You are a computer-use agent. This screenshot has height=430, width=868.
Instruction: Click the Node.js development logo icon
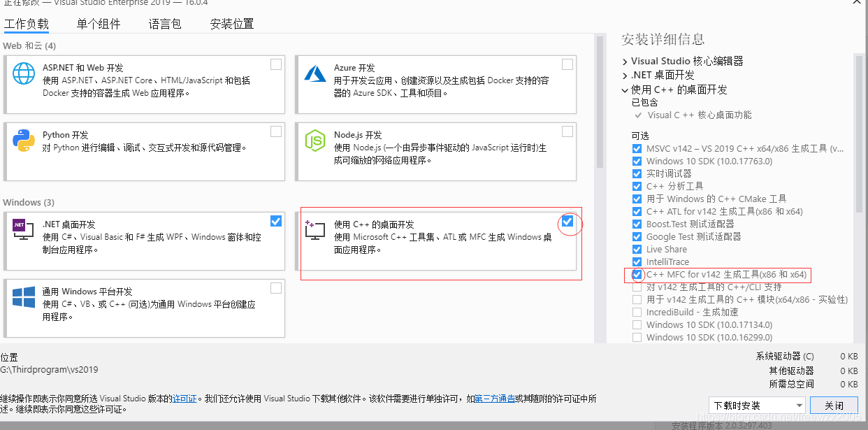(316, 141)
